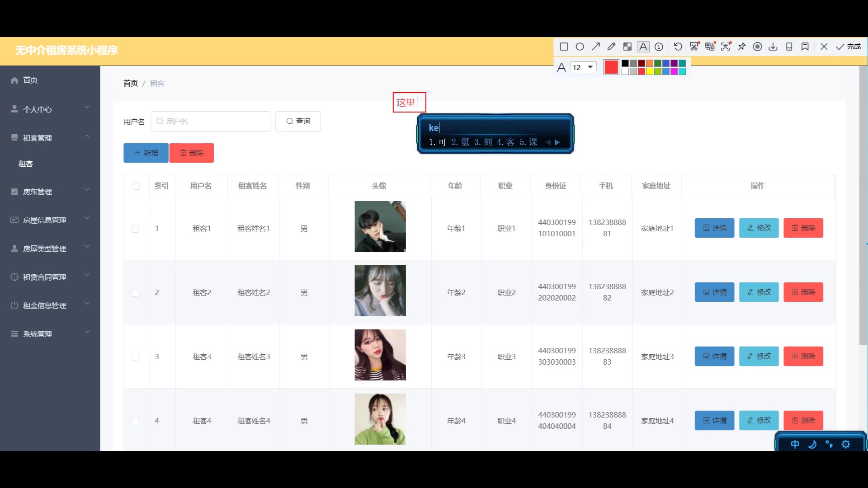This screenshot has width=868, height=488.
Task: Check the checkbox for row 租客1
Action: pos(136,229)
